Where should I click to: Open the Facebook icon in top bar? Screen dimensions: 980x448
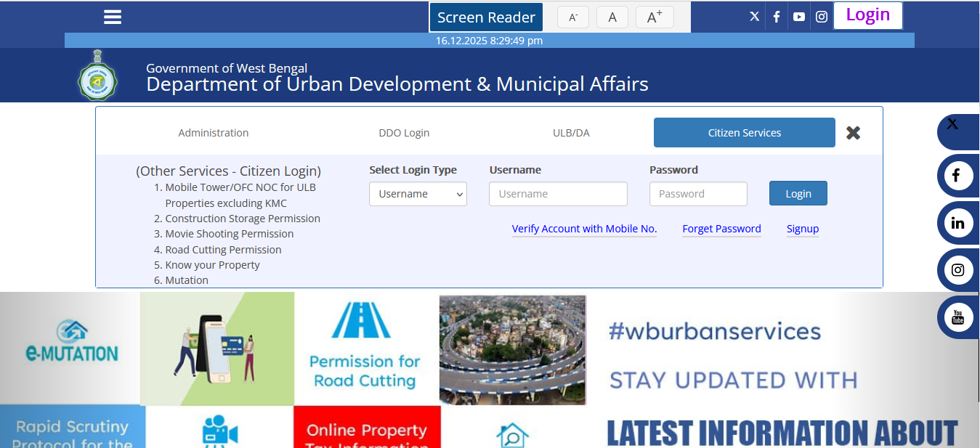[777, 17]
